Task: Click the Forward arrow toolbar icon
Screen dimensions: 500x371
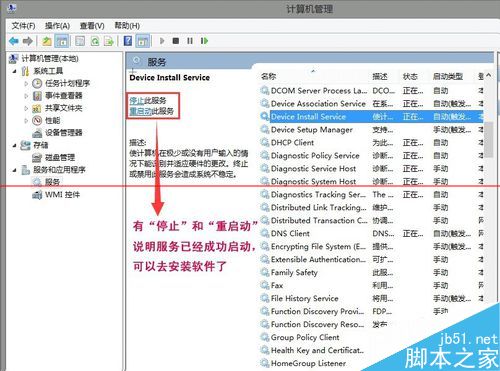Action: coord(28,41)
